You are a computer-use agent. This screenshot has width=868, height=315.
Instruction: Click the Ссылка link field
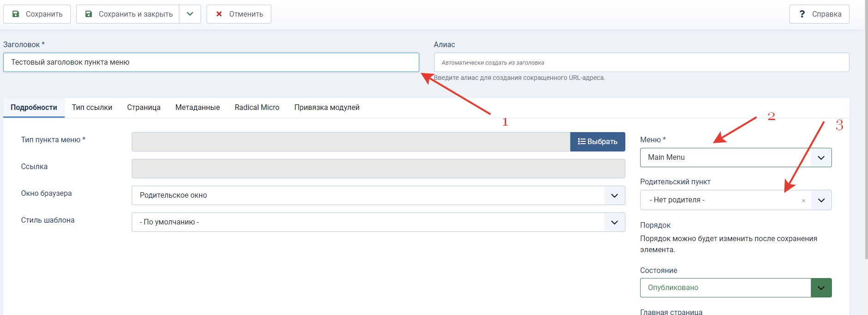coord(379,169)
